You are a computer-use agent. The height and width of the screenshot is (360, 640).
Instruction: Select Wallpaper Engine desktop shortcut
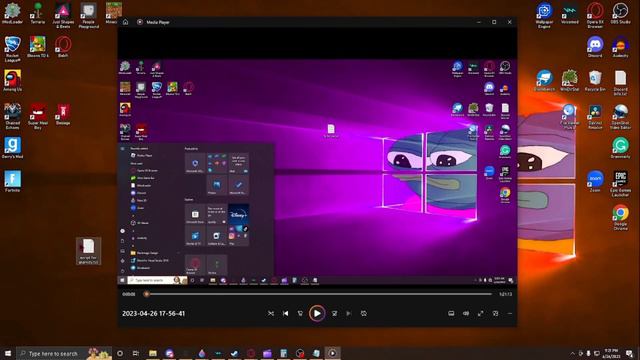pos(544,15)
